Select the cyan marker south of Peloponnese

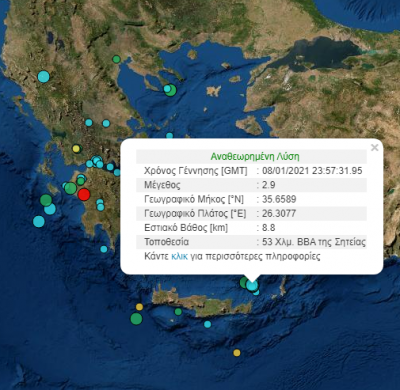[104, 249]
